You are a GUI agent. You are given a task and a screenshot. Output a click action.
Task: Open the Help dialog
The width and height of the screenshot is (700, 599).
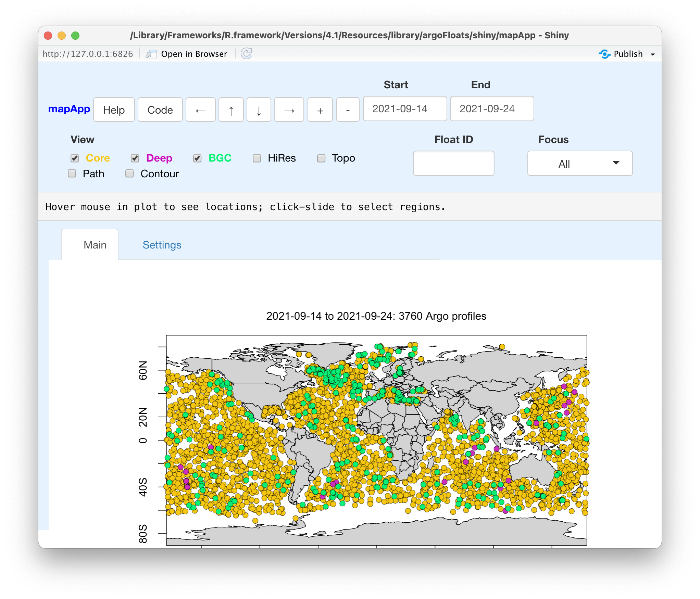click(x=114, y=110)
